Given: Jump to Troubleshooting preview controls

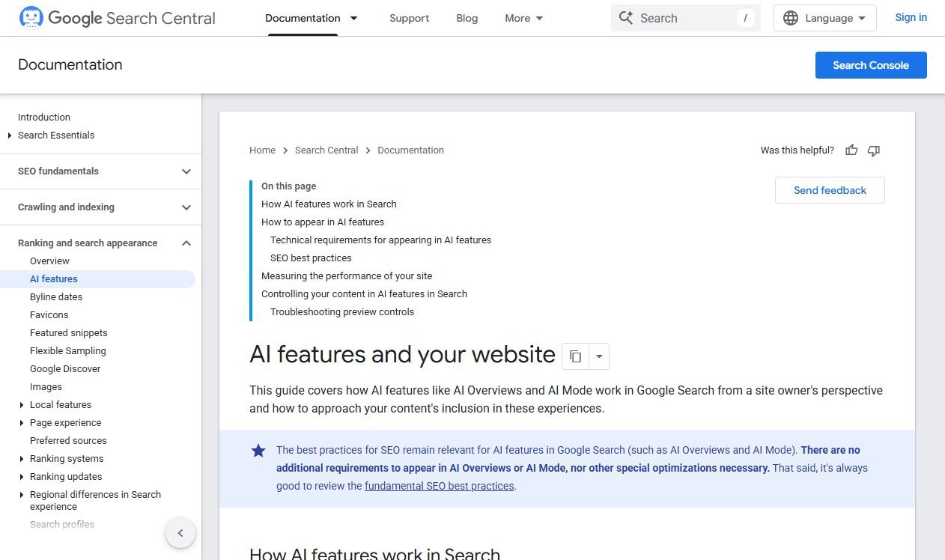Looking at the screenshot, I should click(342, 312).
